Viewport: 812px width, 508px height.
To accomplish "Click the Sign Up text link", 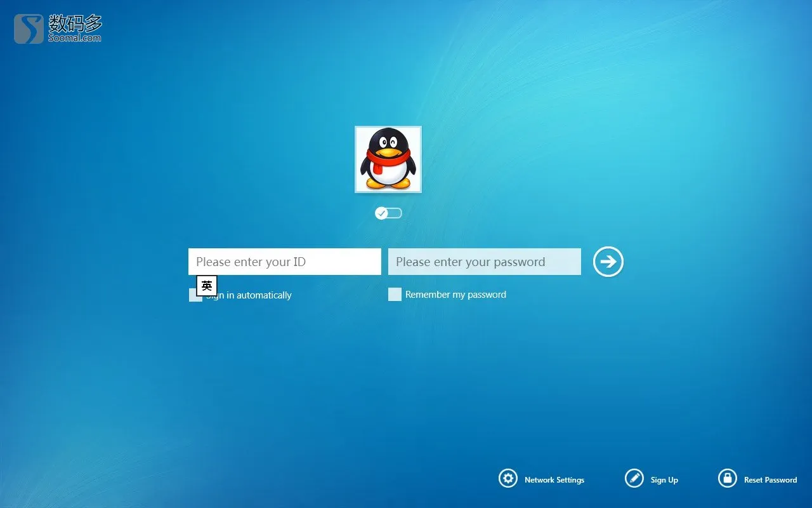I will pyautogui.click(x=664, y=480).
